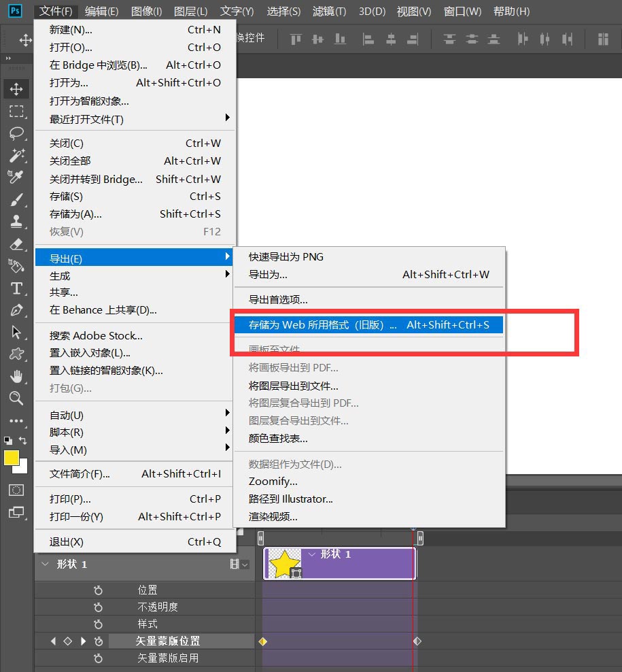622x672 pixels.
Task: Click align right edges icon
Action: [413, 39]
